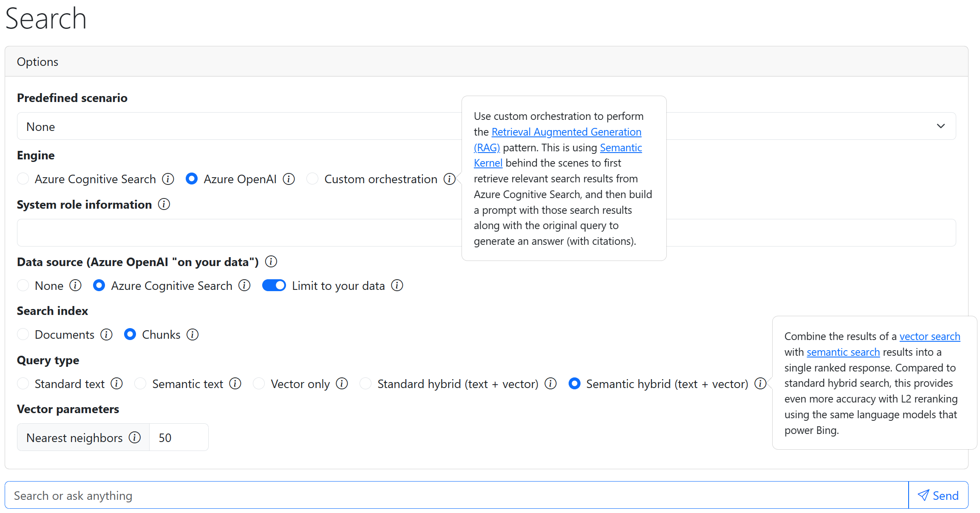980x513 pixels.
Task: Expand the Predefined scenario dropdown
Action: pyautogui.click(x=941, y=126)
